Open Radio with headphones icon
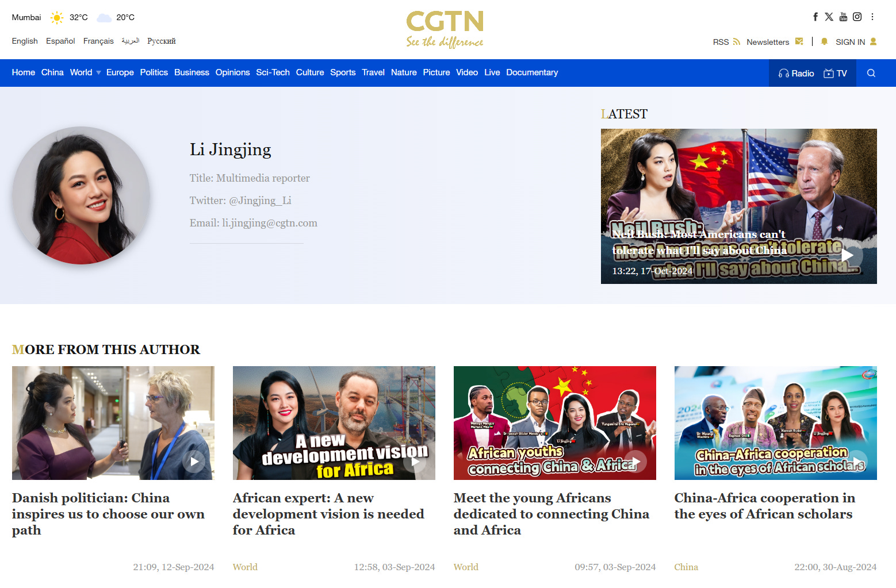The width and height of the screenshot is (896, 588). click(x=796, y=73)
